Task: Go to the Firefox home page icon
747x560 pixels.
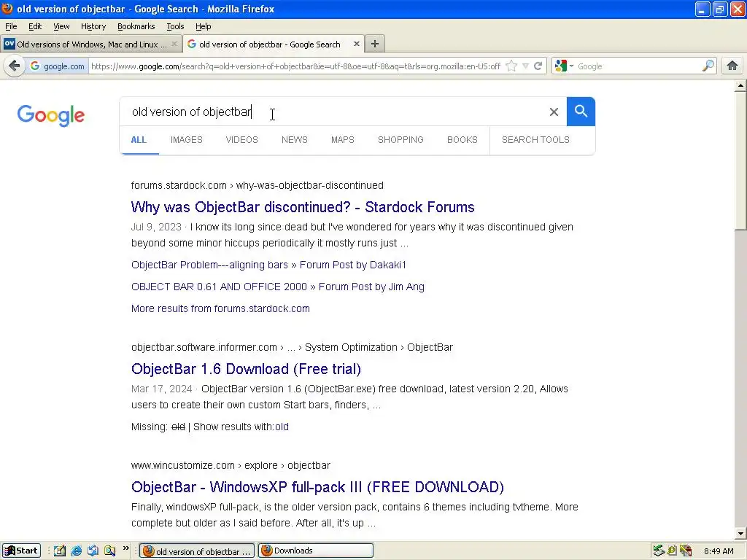Action: (x=732, y=66)
